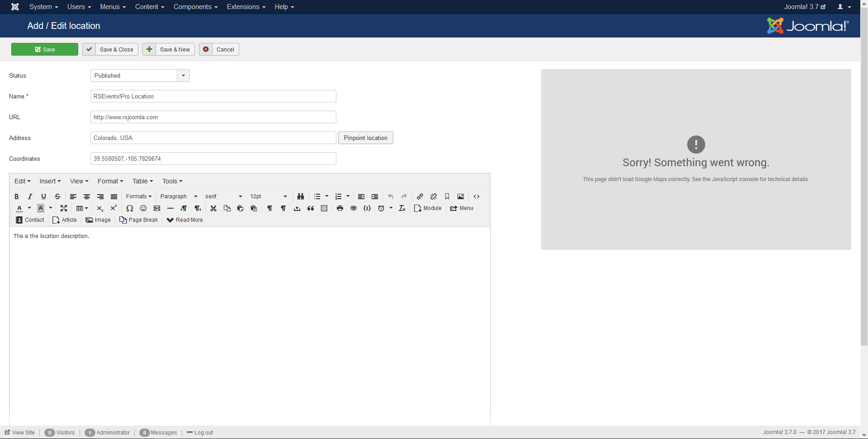Open the Formats dropdown
The height and width of the screenshot is (439, 868).
click(139, 196)
